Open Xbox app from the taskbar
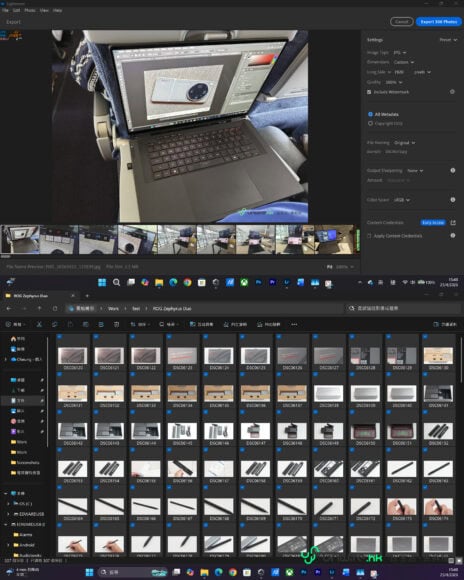 click(x=244, y=283)
